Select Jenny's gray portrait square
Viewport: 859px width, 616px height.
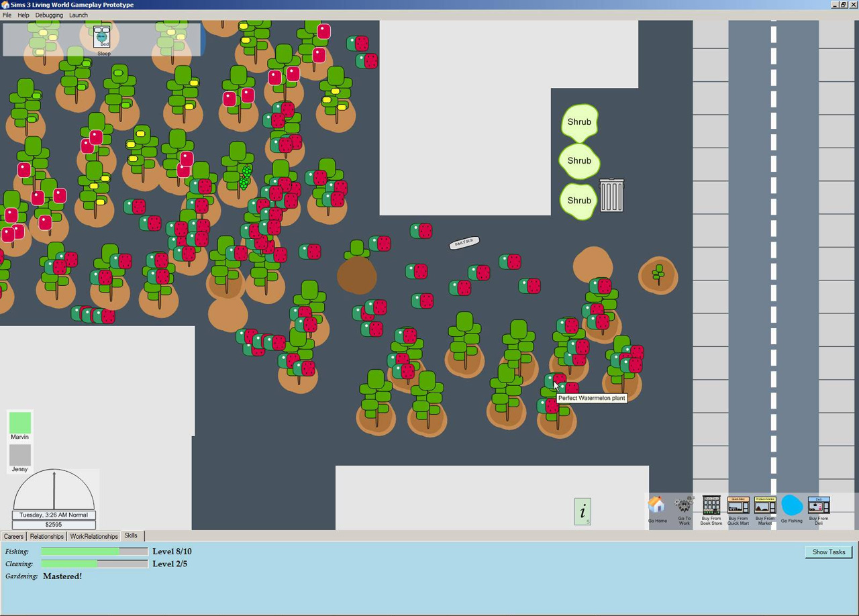point(20,455)
